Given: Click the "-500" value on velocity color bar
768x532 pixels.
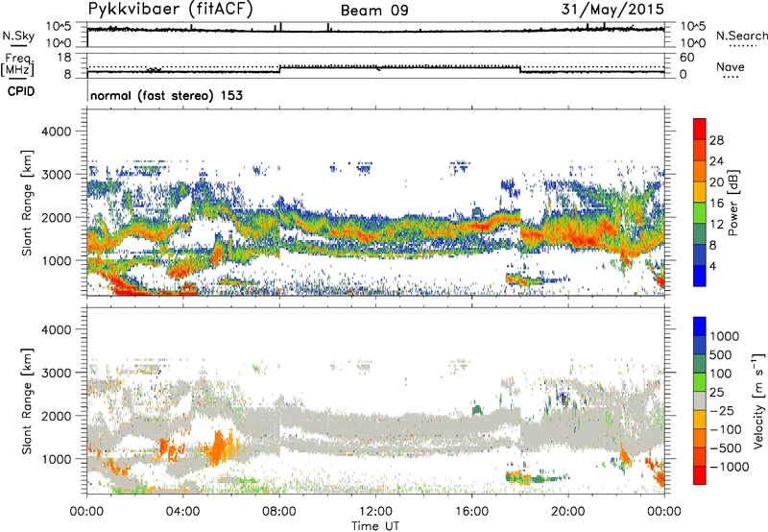Looking at the screenshot, I should pyautogui.click(x=725, y=448).
